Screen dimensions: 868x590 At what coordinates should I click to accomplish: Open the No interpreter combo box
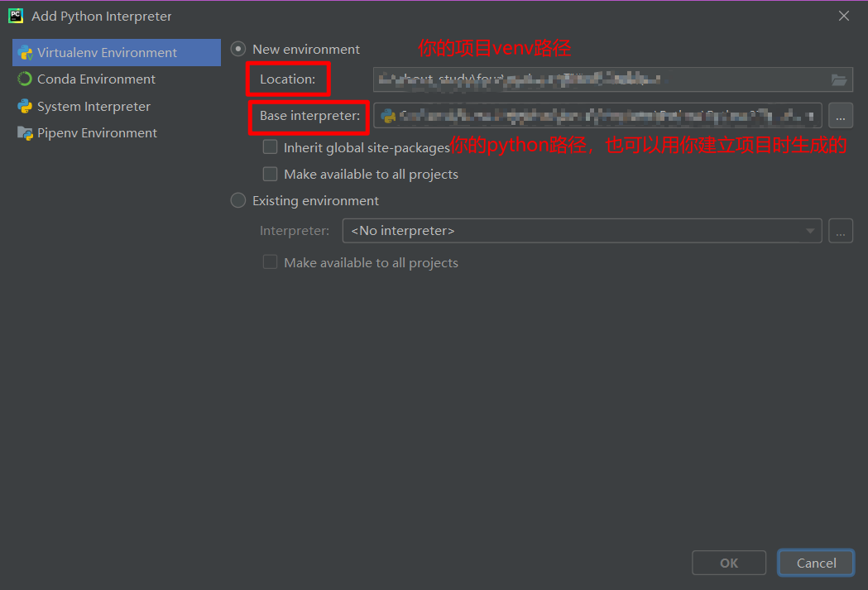[x=582, y=231]
